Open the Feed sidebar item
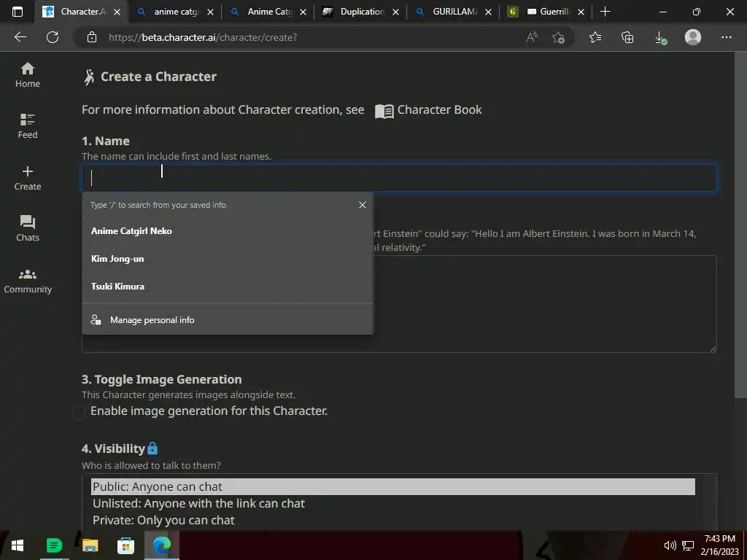 click(x=28, y=126)
